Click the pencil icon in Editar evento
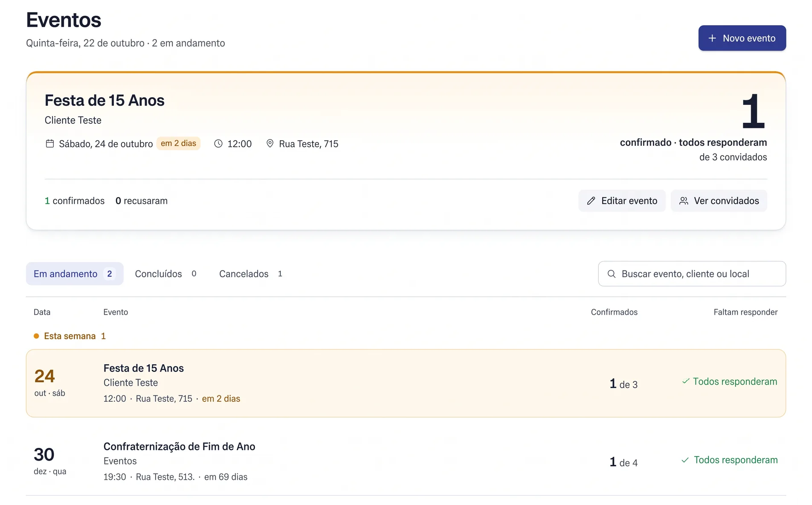The width and height of the screenshot is (812, 505). coord(591,201)
